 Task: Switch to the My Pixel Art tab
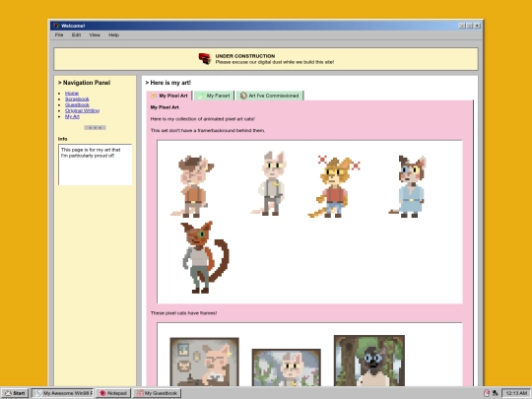[x=169, y=96]
